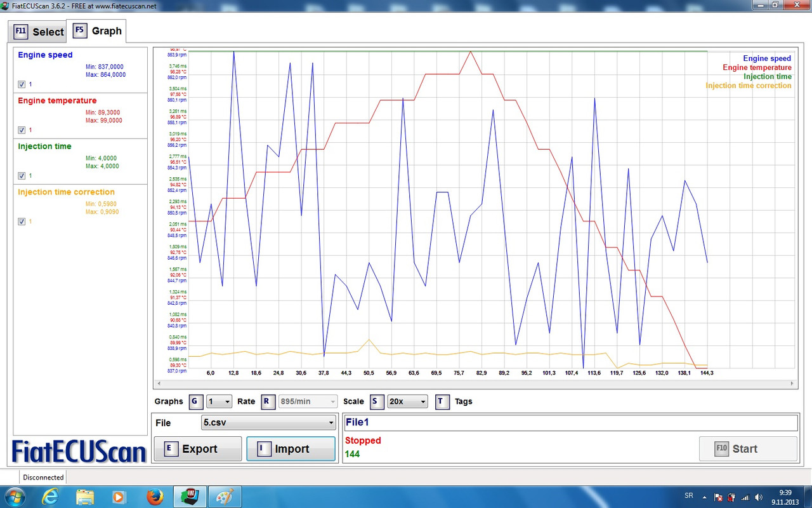Open the Graph tab

(97, 30)
